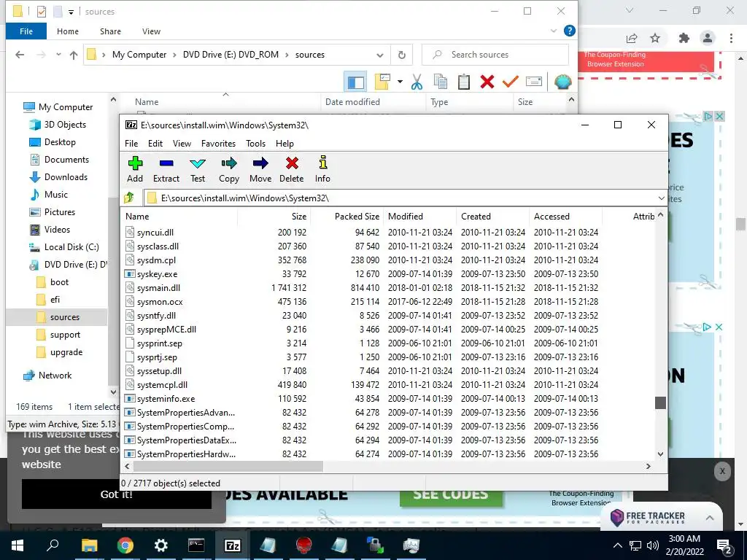The height and width of the screenshot is (560, 747).
Task: Click the 7-Zip Delete button
Action: (x=292, y=169)
